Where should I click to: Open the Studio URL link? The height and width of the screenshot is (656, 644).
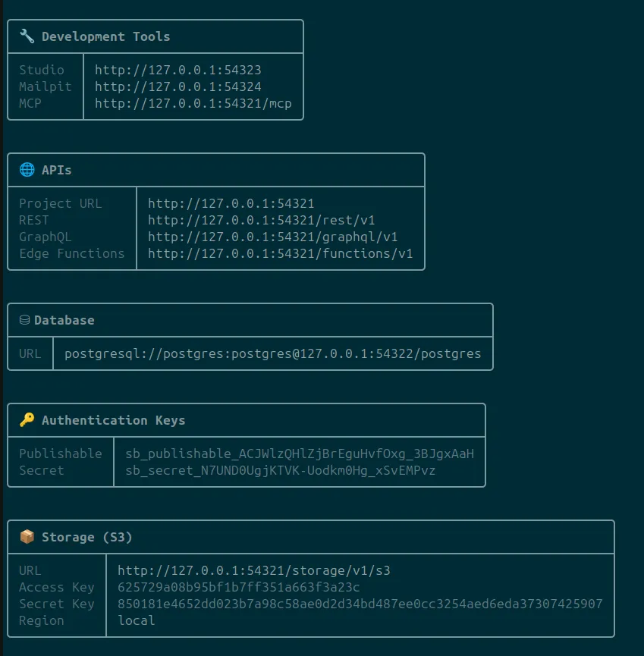tap(177, 70)
